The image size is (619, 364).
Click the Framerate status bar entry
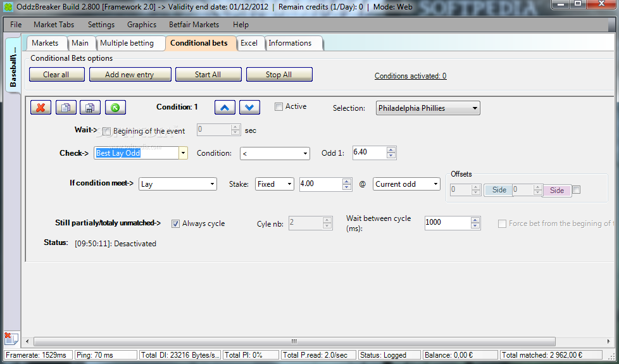39,355
